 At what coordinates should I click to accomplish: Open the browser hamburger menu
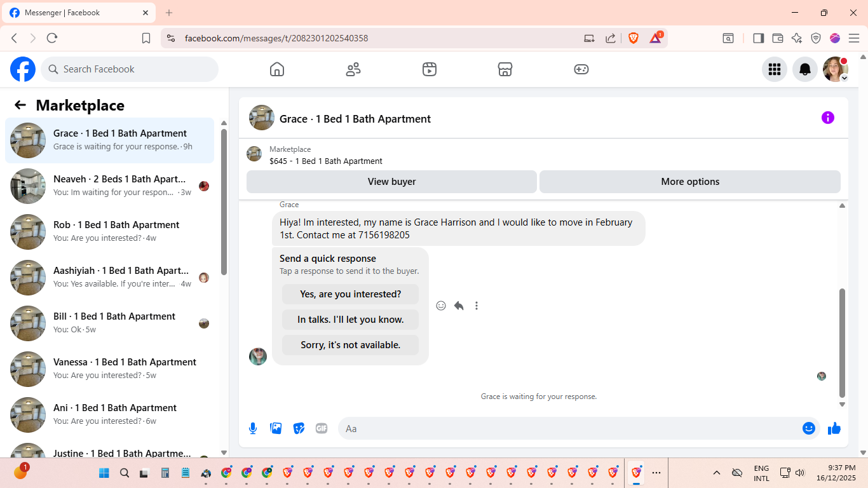click(x=854, y=38)
